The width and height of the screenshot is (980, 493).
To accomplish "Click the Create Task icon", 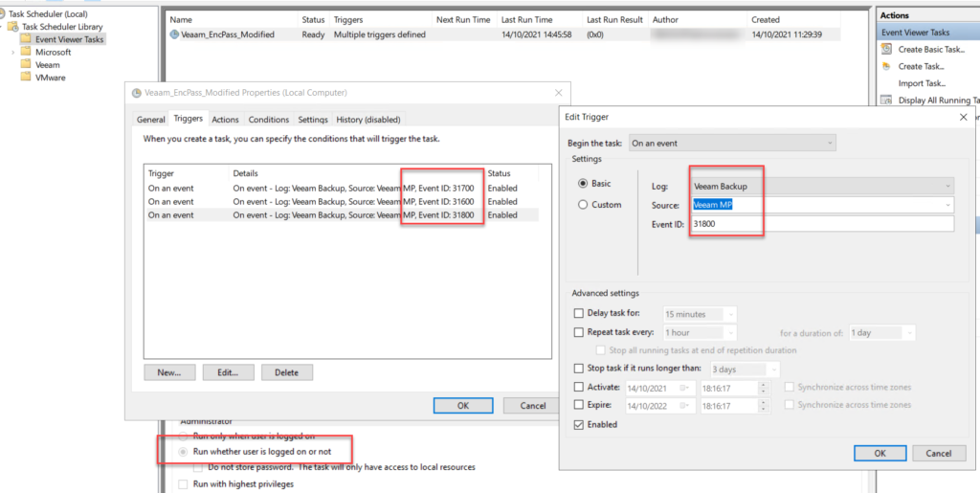I will [886, 66].
